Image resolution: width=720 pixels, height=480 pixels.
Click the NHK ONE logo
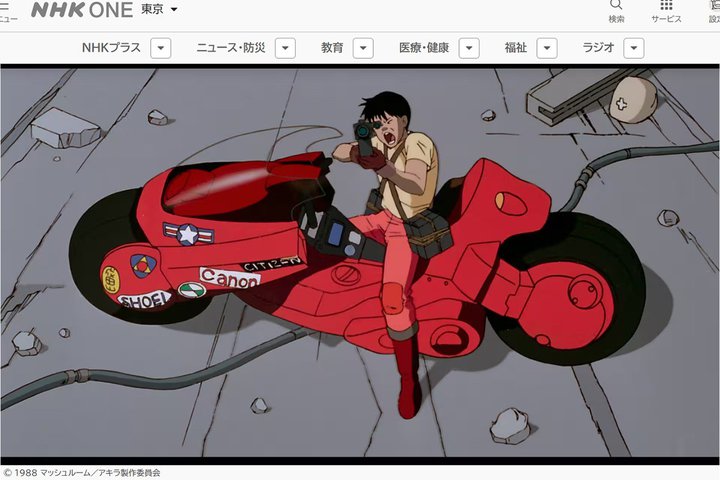click(82, 10)
